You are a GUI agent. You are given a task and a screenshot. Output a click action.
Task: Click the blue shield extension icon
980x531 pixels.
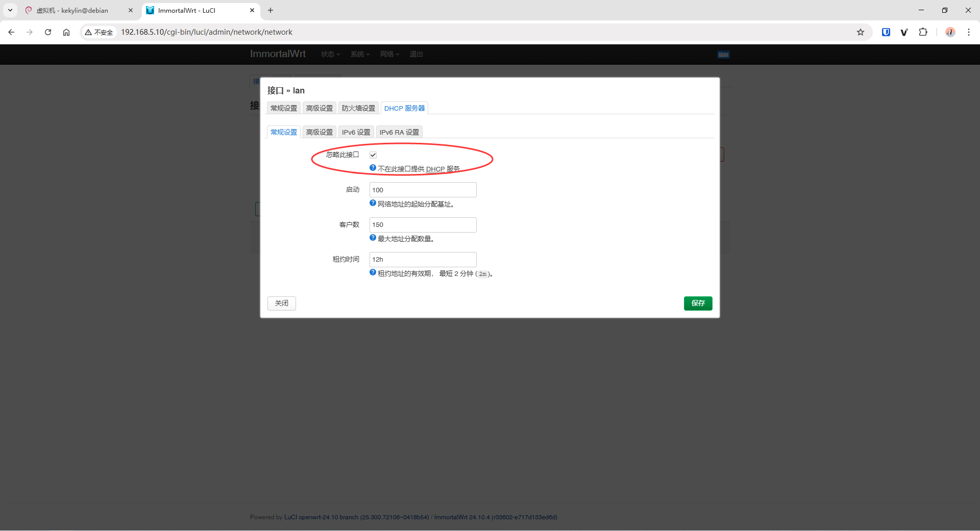pyautogui.click(x=886, y=32)
